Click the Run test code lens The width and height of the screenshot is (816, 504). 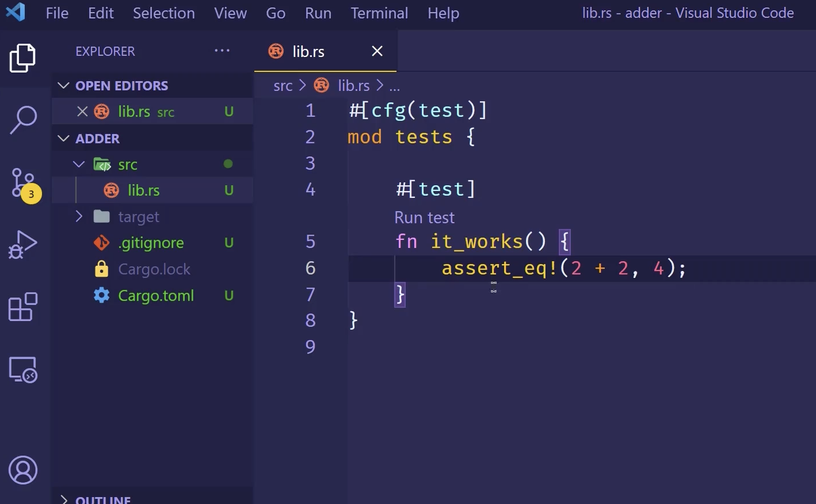(x=424, y=217)
